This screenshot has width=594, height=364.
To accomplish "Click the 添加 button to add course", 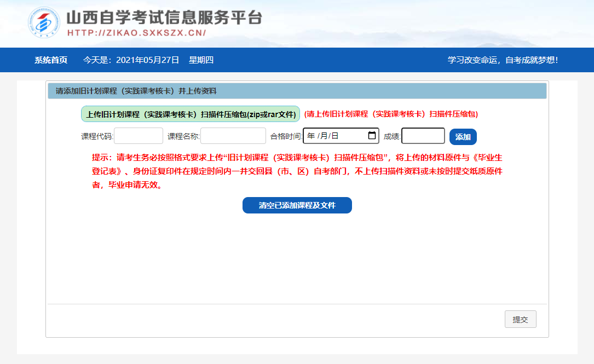I will pos(463,137).
